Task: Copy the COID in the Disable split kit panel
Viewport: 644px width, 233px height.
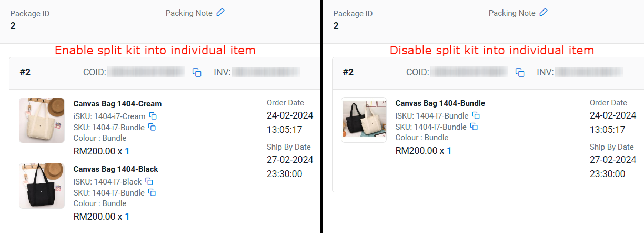Action: coord(520,72)
